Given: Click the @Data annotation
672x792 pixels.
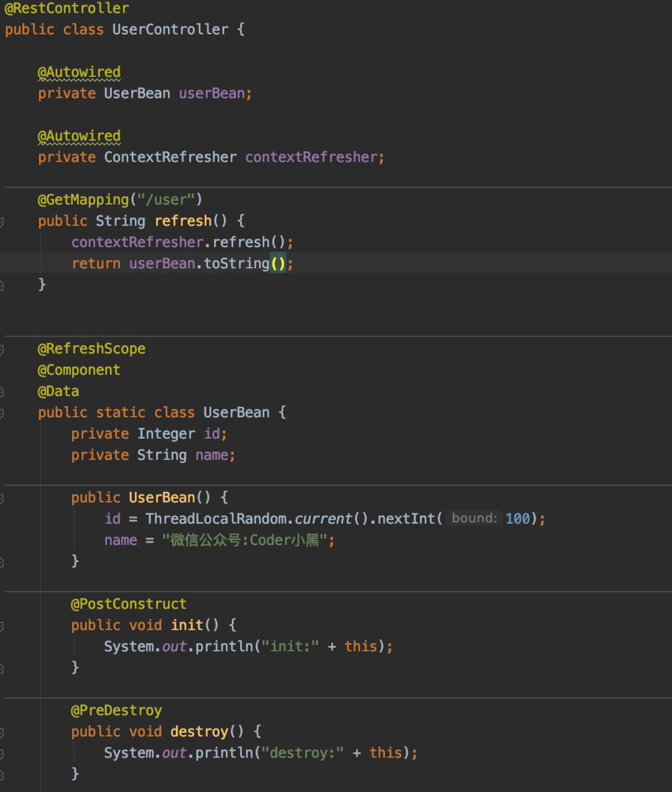Looking at the screenshot, I should [59, 391].
